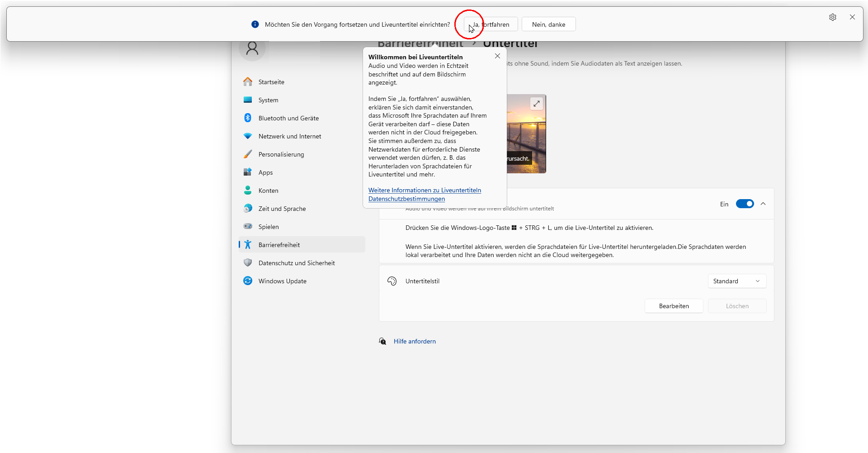
Task: Click the Barrierefreiheit accessibility figure icon
Action: 248,244
